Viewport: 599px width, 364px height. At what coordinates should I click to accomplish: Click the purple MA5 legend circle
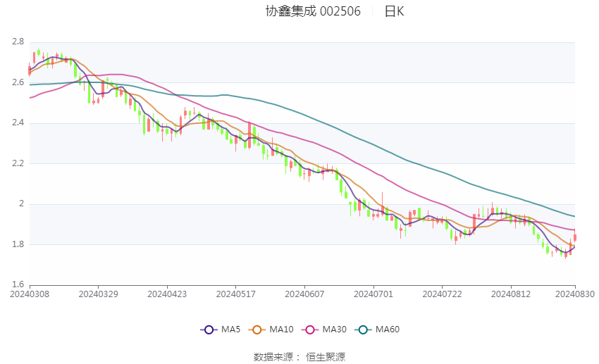209,330
